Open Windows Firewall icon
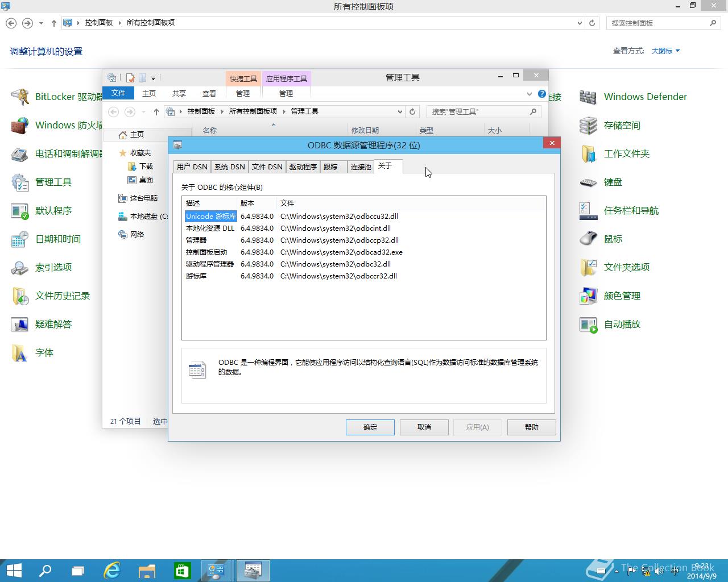Screen dimensions: 728x582 20,125
